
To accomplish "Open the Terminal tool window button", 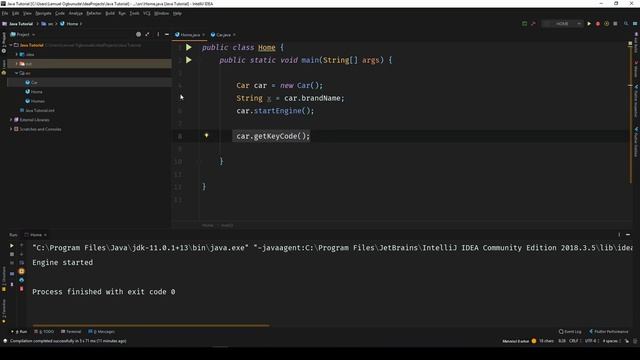I will [71, 331].
